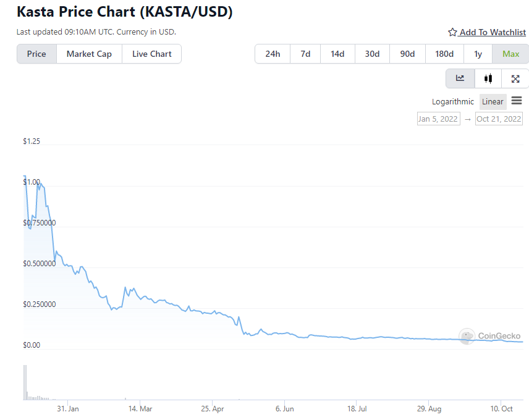Select the 7d time range
Screen dimensions: 529x420
tap(305, 54)
